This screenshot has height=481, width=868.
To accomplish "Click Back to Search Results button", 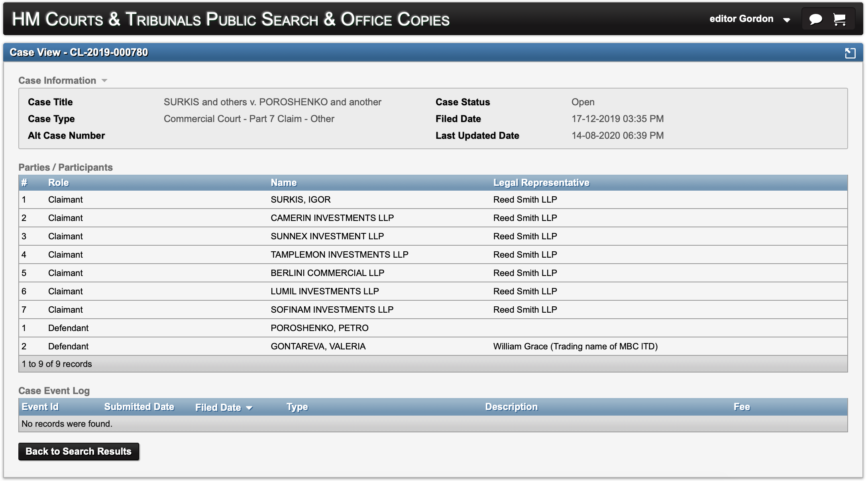I will click(79, 451).
